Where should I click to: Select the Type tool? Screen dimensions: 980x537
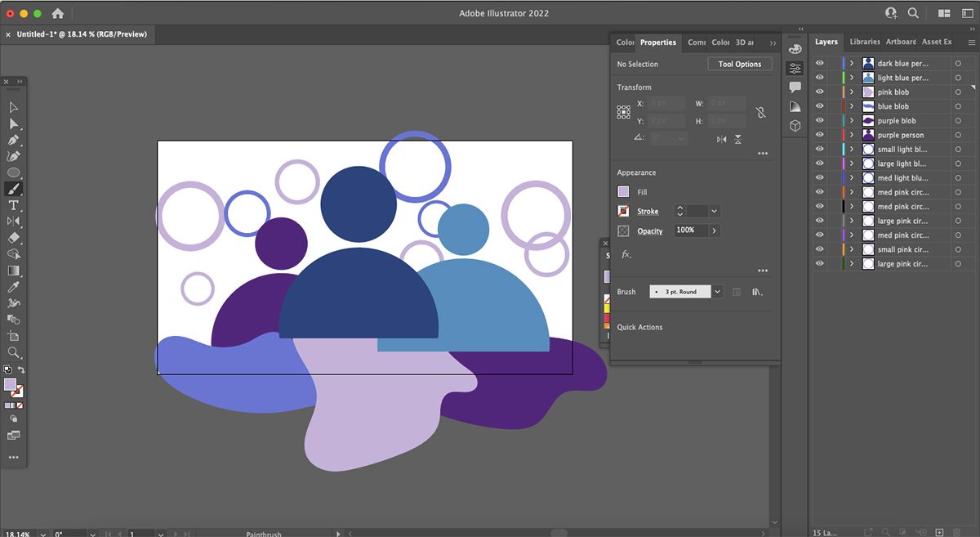click(x=13, y=205)
